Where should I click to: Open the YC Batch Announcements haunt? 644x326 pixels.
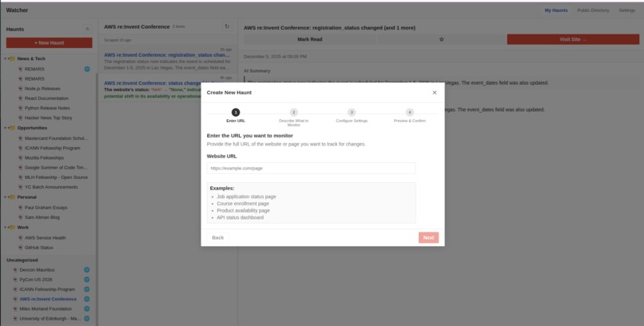51,187
